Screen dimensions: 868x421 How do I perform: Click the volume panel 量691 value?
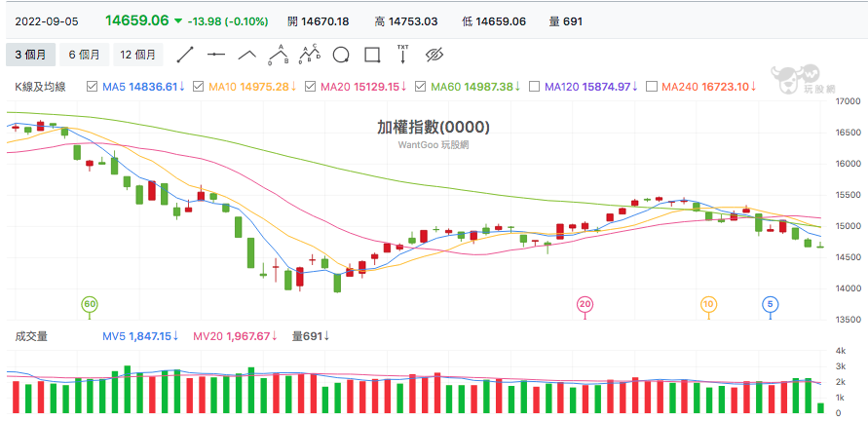coord(311,336)
